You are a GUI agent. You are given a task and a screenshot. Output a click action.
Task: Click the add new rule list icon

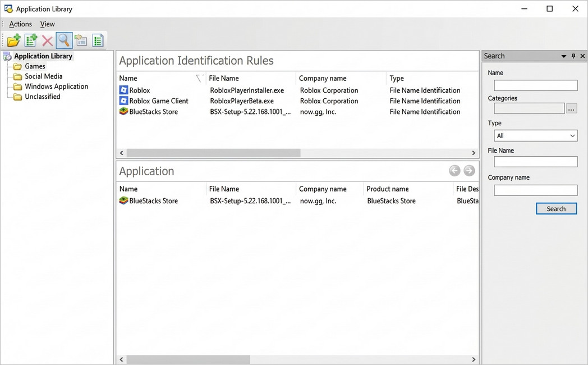pos(31,40)
